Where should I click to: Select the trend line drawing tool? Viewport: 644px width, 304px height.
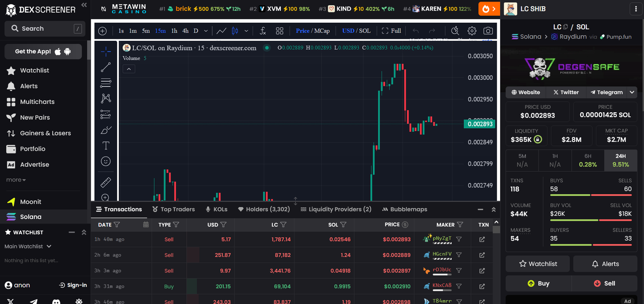click(106, 67)
